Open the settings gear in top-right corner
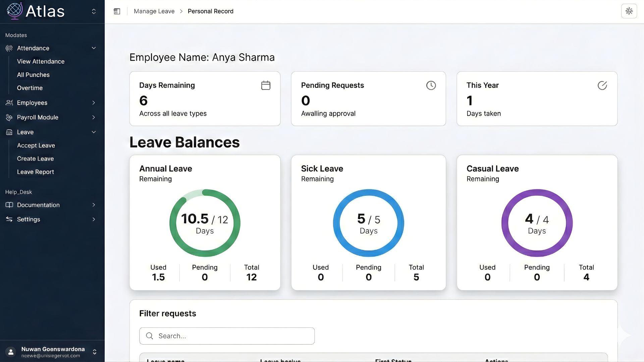 pyautogui.click(x=629, y=11)
